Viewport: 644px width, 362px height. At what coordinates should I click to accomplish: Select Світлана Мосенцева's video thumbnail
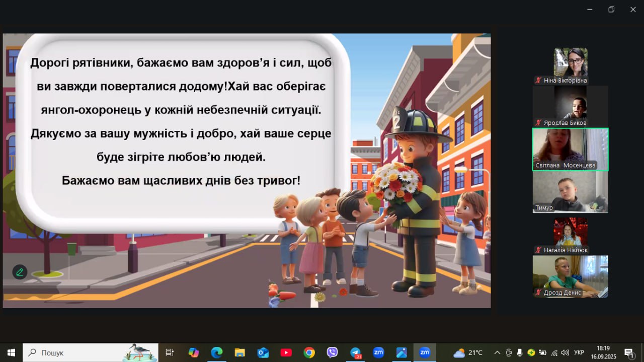pyautogui.click(x=570, y=150)
